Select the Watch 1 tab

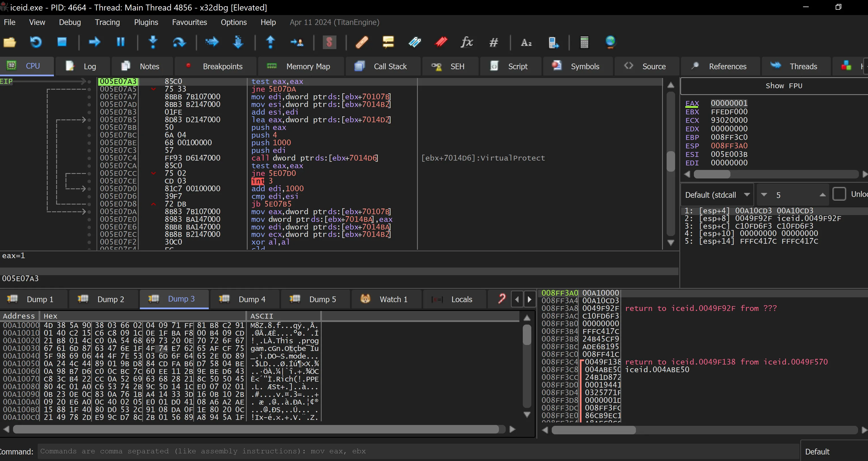click(386, 299)
